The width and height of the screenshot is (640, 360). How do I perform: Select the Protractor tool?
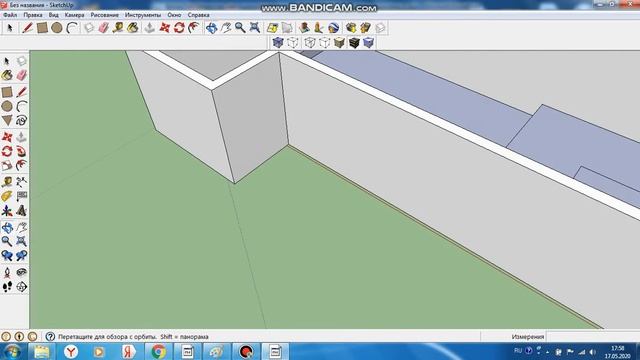(x=7, y=196)
